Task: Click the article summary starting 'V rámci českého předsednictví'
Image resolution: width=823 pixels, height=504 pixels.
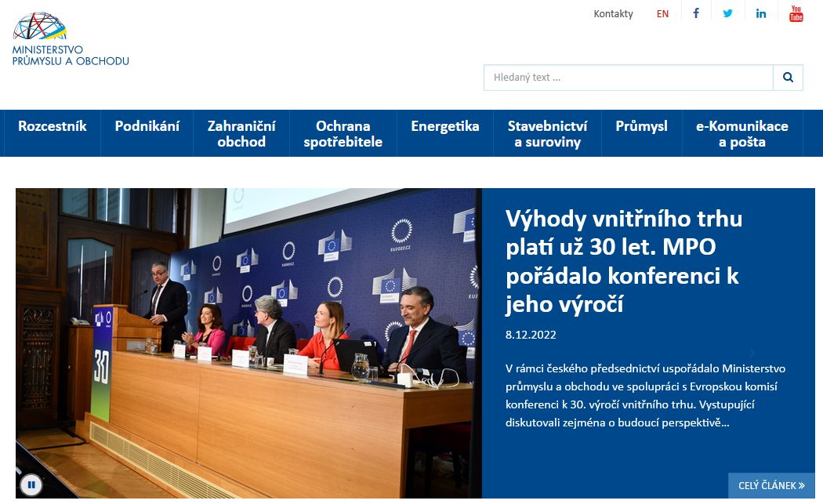Action: 645,395
